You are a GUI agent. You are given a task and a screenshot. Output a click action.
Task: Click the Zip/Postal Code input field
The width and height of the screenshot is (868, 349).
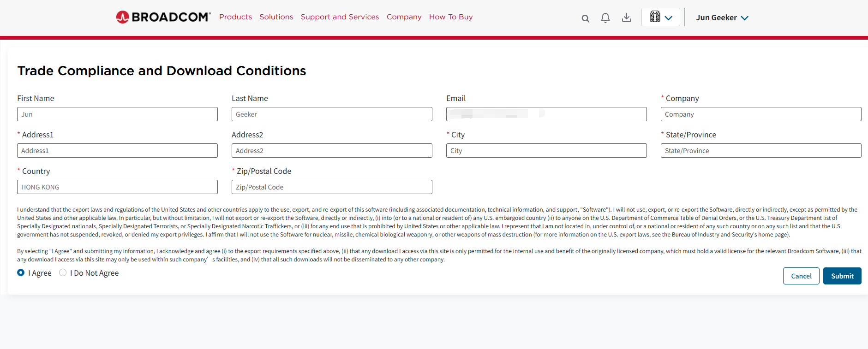point(332,187)
